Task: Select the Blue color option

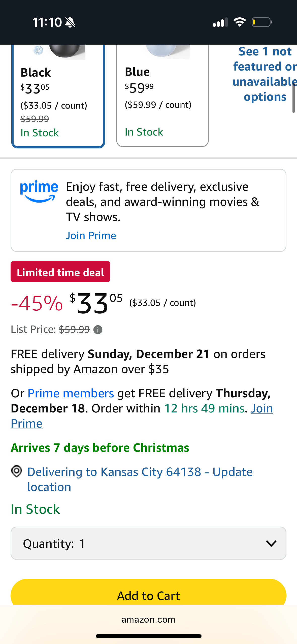Action: coord(162,101)
